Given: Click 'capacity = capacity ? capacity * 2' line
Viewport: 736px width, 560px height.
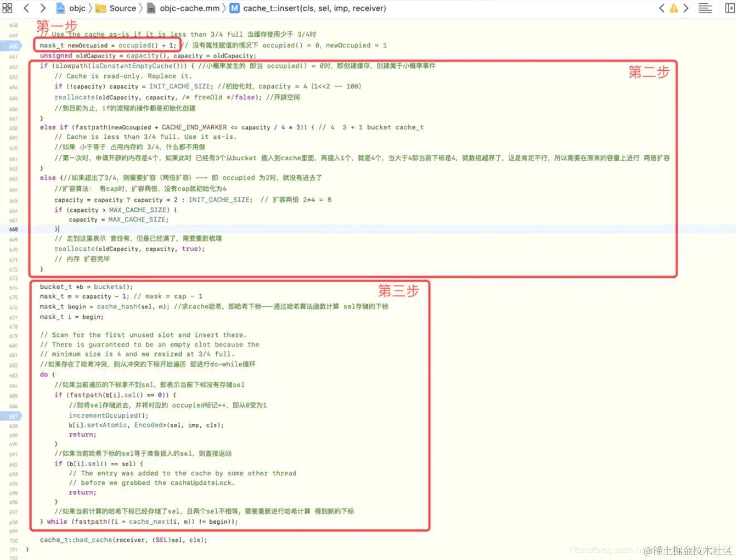Looking at the screenshot, I should click(x=153, y=200).
